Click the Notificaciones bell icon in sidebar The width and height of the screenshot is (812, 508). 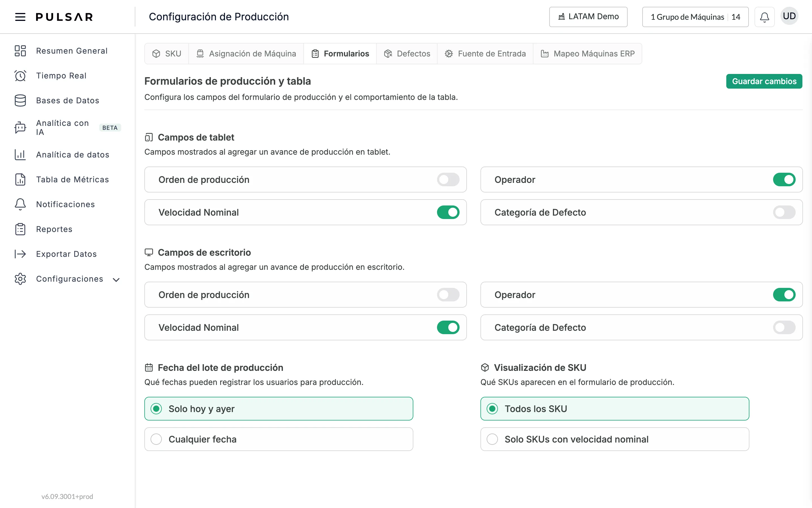point(20,204)
